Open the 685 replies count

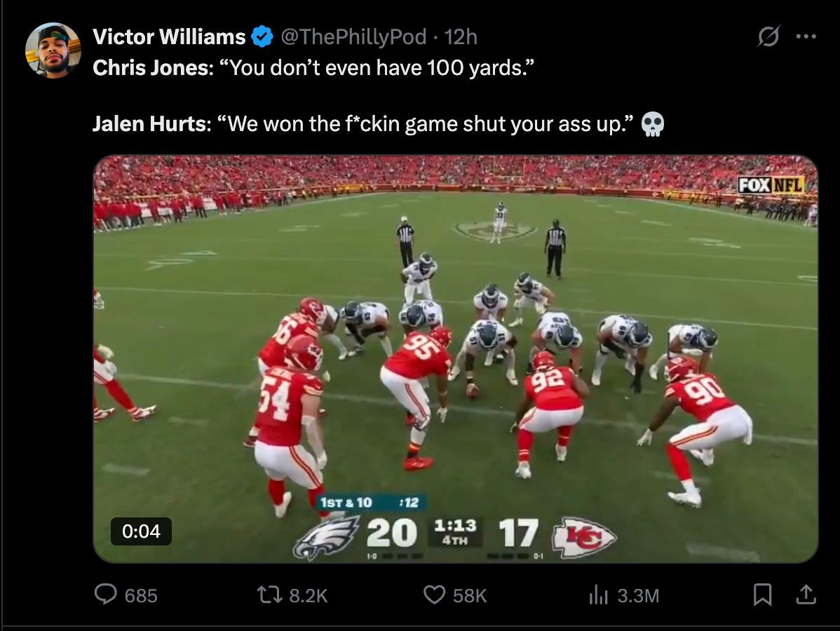point(141,596)
